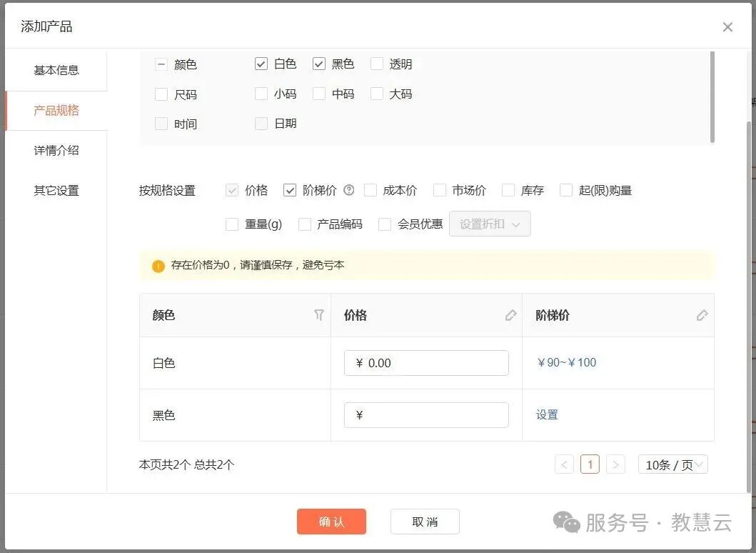The height and width of the screenshot is (553, 756).
Task: Check the 透明 color option
Action: 376,64
